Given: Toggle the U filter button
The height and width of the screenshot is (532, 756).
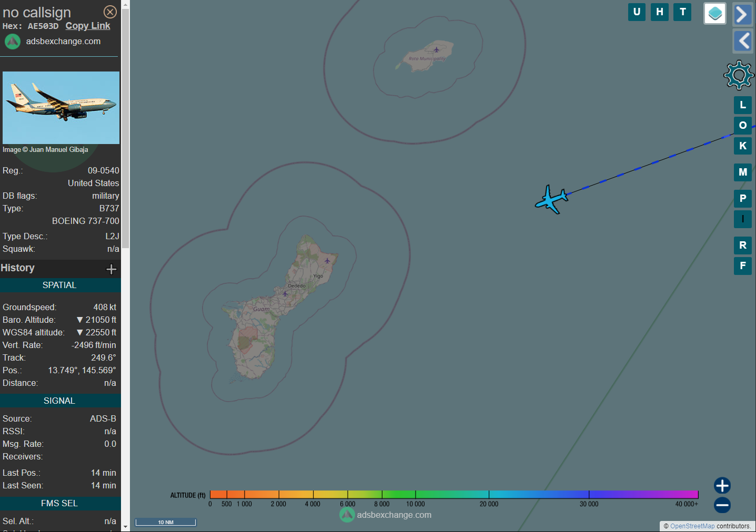Looking at the screenshot, I should [637, 12].
